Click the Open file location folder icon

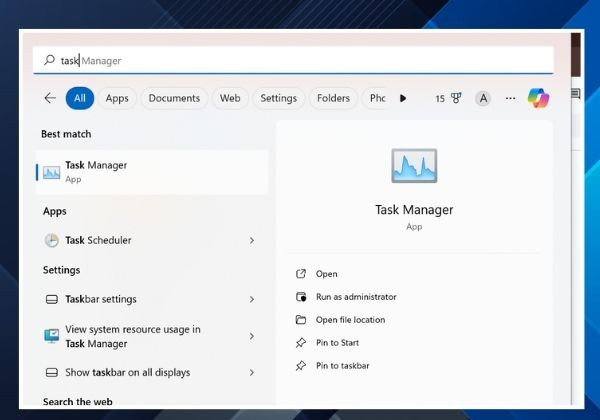[301, 320]
